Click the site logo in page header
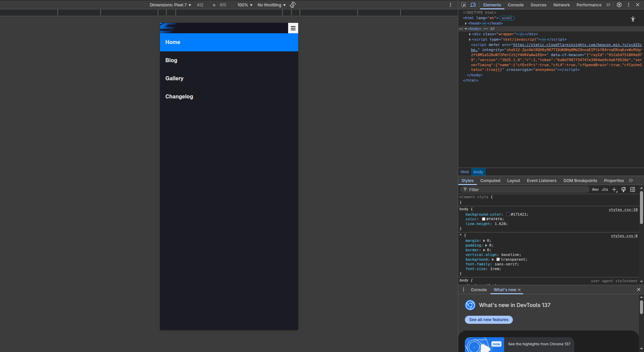Image resolution: width=644 pixels, height=352 pixels. coord(168,28)
